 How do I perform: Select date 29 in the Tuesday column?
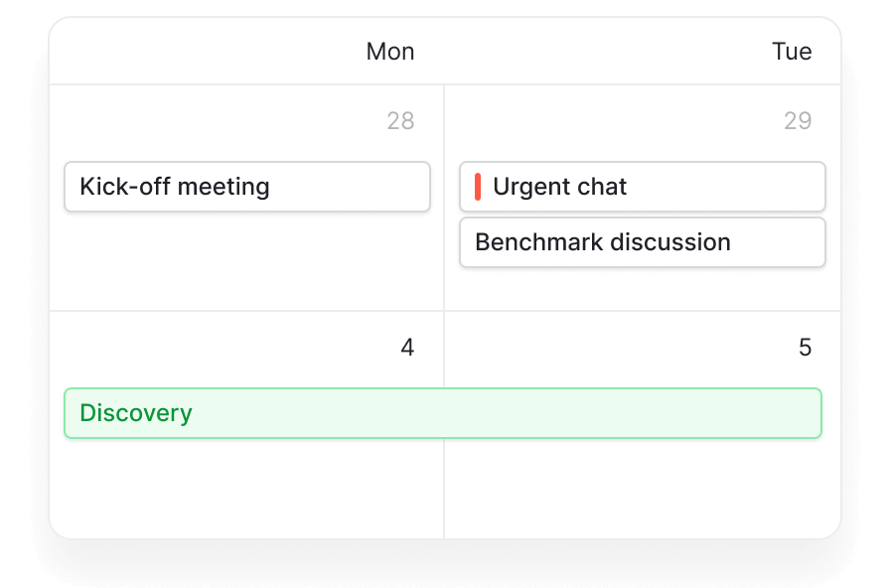[x=798, y=121]
